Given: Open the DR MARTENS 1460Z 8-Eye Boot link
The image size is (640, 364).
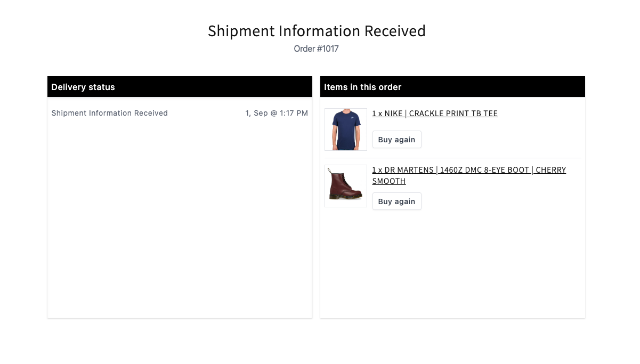Looking at the screenshot, I should [x=469, y=170].
